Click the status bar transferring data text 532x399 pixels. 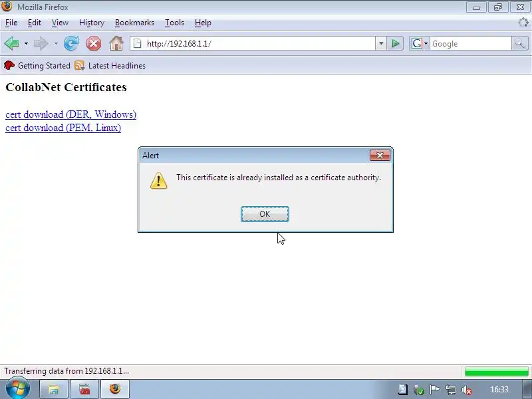point(66,371)
